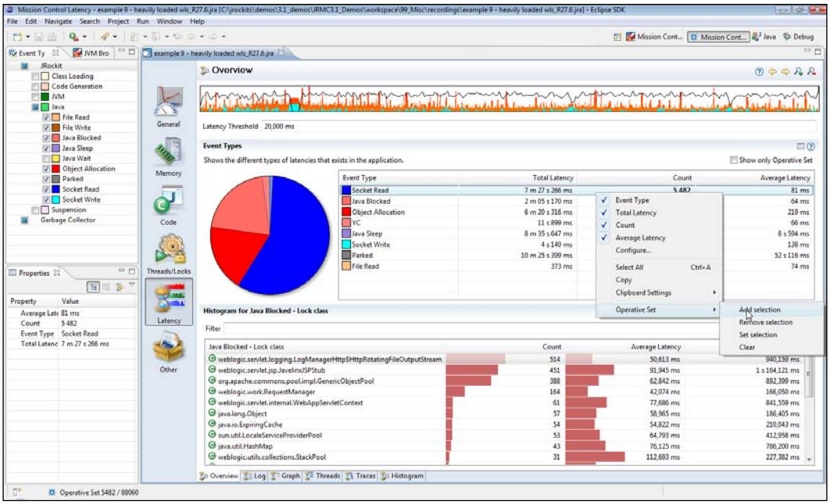The width and height of the screenshot is (830, 504).
Task: Check the Java Wait event checkbox
Action: click(x=47, y=159)
